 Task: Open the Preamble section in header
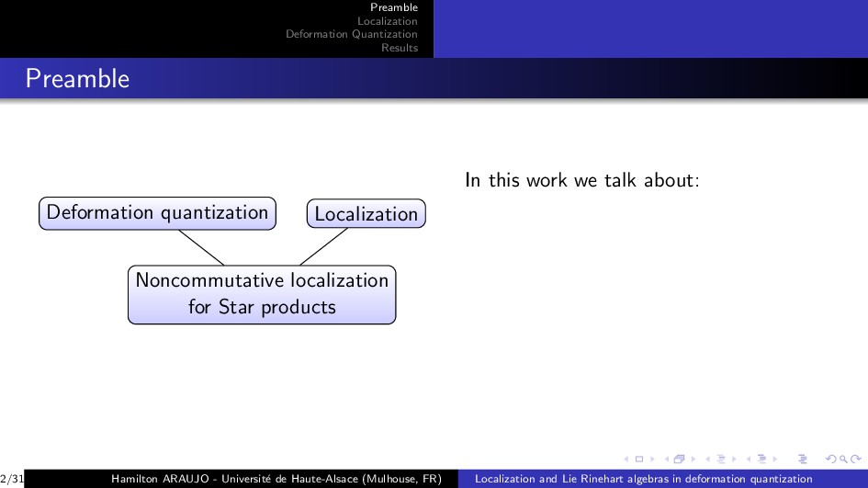[394, 7]
